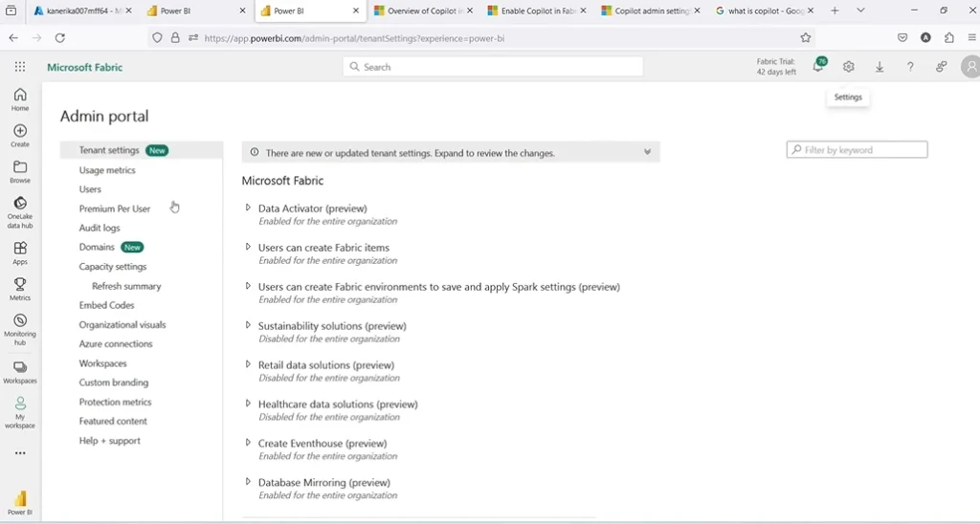Click the Pocket save icon in toolbar

click(x=902, y=38)
